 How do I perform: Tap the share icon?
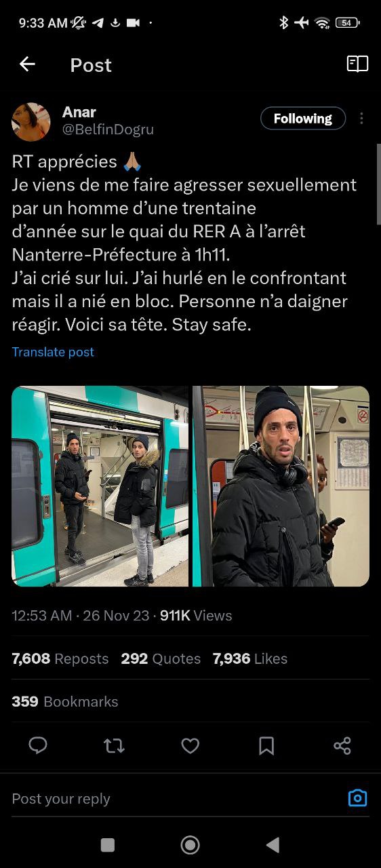(342, 746)
